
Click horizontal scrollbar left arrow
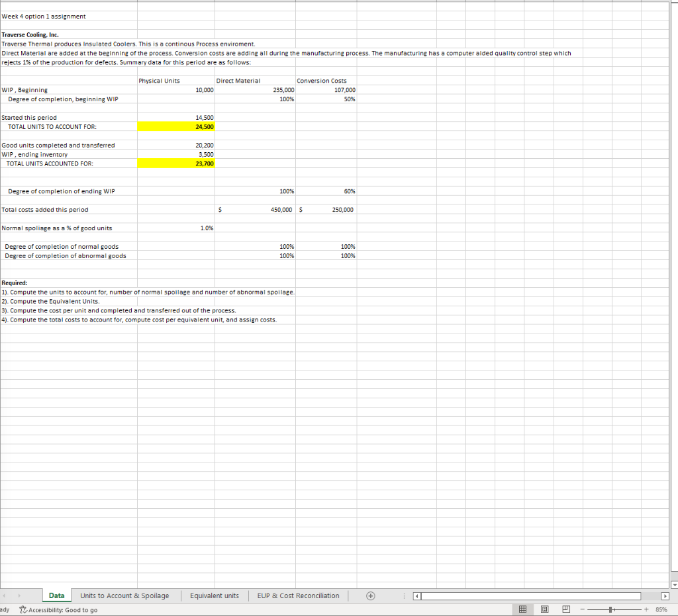click(417, 596)
